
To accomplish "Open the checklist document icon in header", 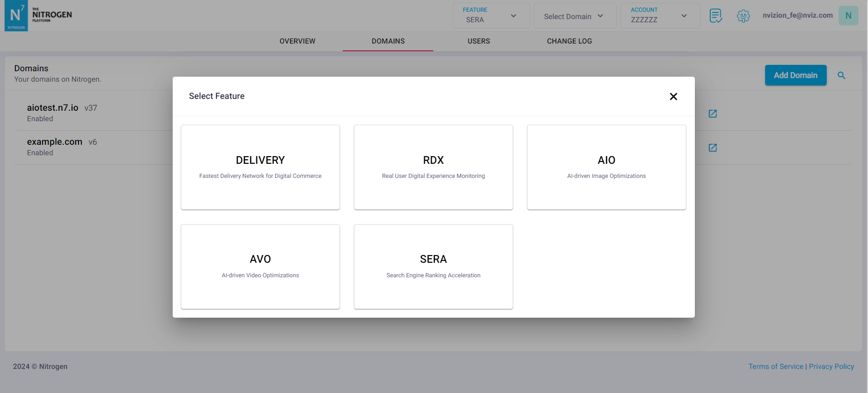I will [716, 16].
